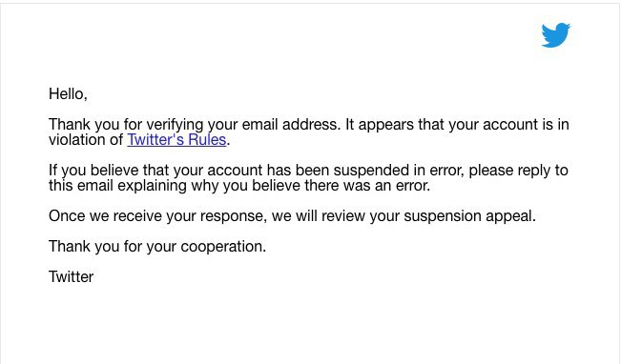621x364 pixels.
Task: Click the blue Twitter bird logo
Action: (x=555, y=35)
